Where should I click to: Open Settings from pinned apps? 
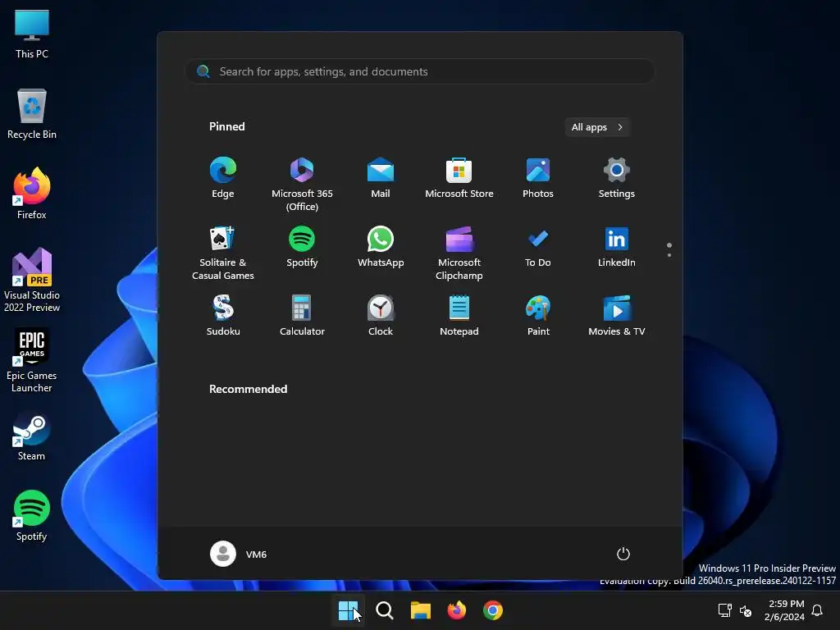click(x=617, y=178)
